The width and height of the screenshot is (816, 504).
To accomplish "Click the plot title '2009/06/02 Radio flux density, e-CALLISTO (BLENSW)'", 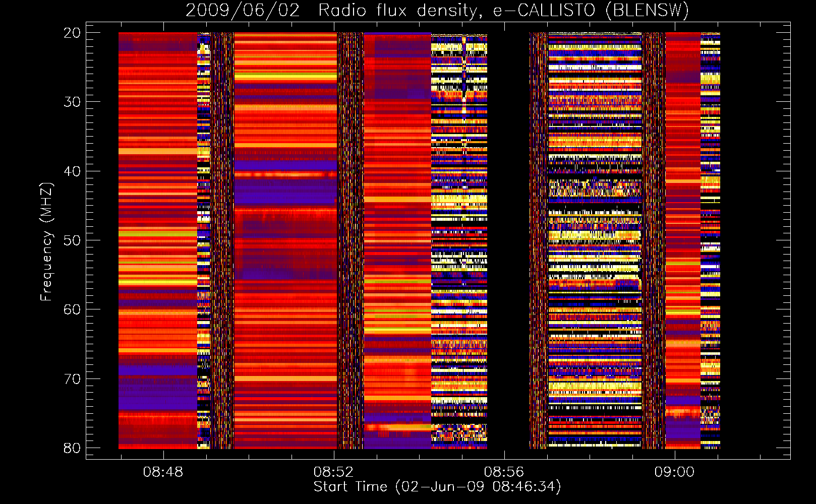I will tap(437, 10).
